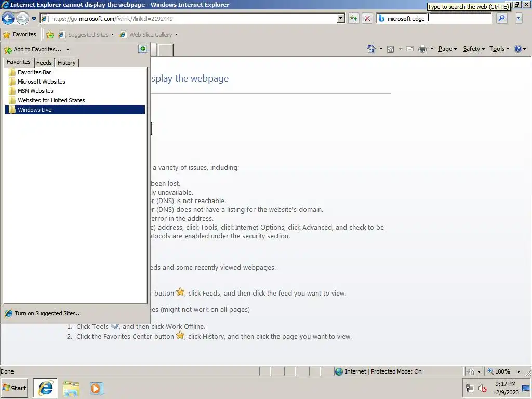Viewport: 532px width, 399px height.
Task: Expand Suggested Sites dropdown arrow
Action: click(112, 35)
